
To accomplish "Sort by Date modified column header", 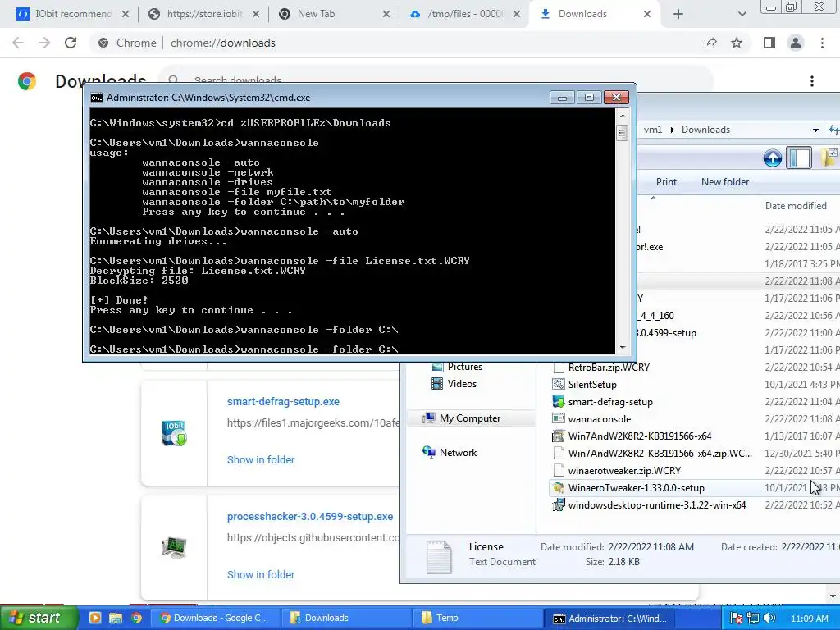I will [x=796, y=206].
